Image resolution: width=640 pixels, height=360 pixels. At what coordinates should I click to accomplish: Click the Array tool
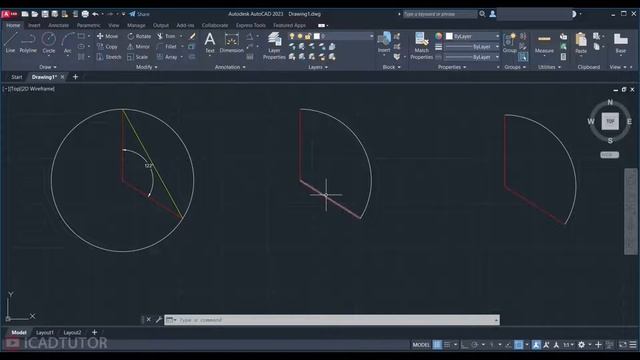[x=167, y=57]
